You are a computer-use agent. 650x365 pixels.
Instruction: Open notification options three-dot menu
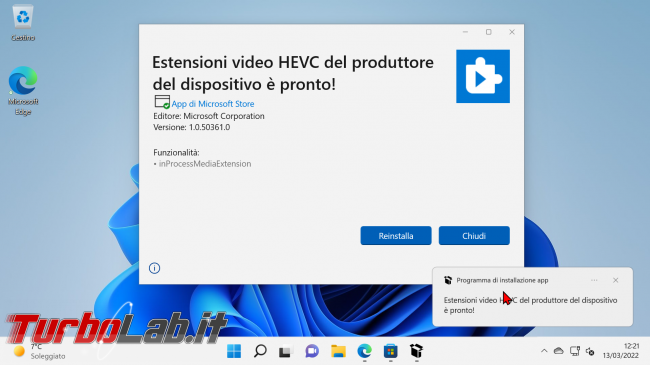pyautogui.click(x=594, y=280)
